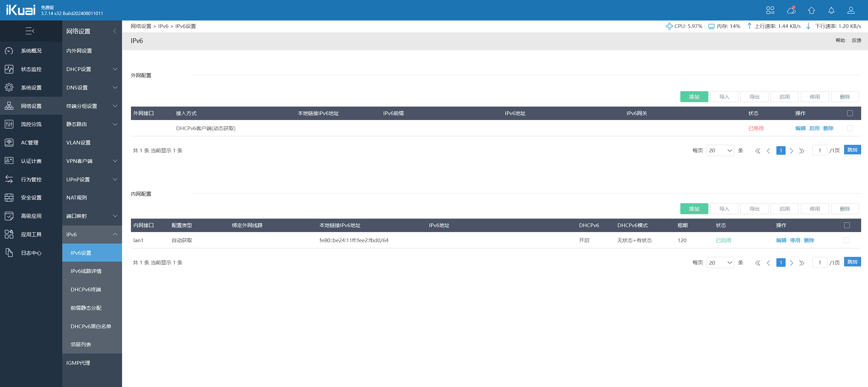Open the per-page dropdown in 外网配置 pagination
The width and height of the screenshot is (868, 387).
click(x=720, y=151)
